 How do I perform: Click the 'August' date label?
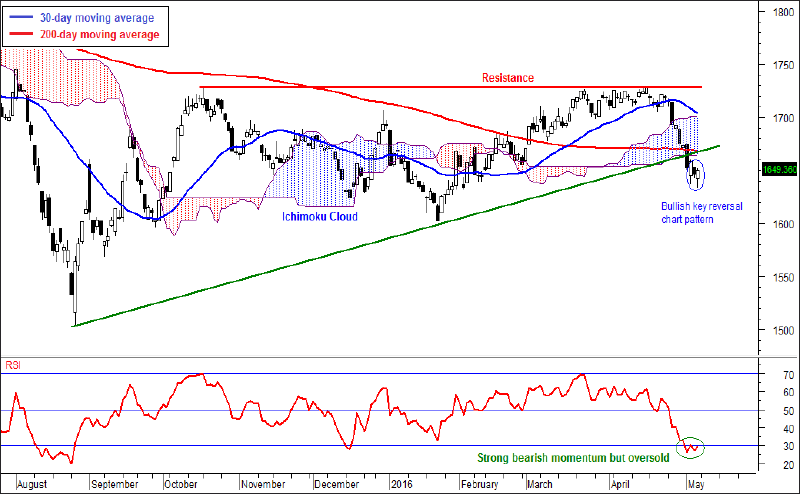[32, 484]
